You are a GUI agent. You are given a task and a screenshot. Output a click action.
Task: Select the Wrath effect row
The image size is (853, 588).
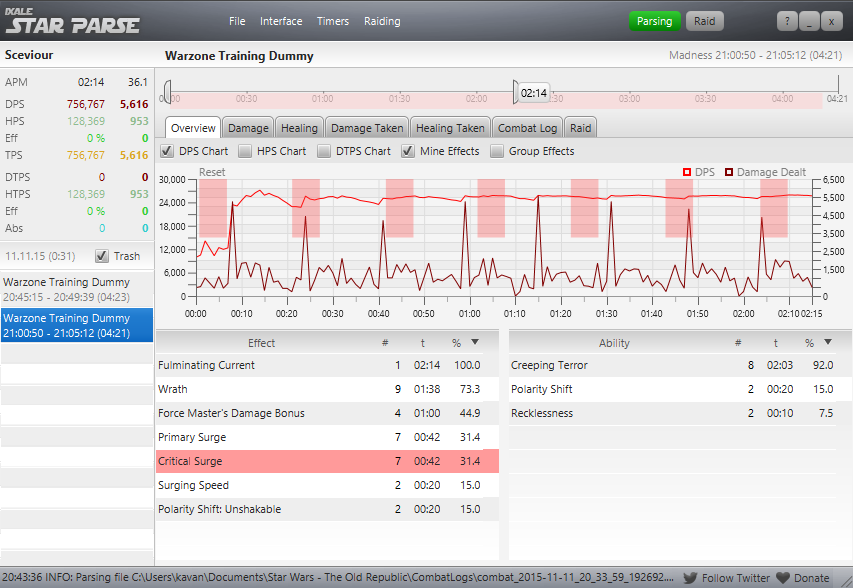(327, 389)
